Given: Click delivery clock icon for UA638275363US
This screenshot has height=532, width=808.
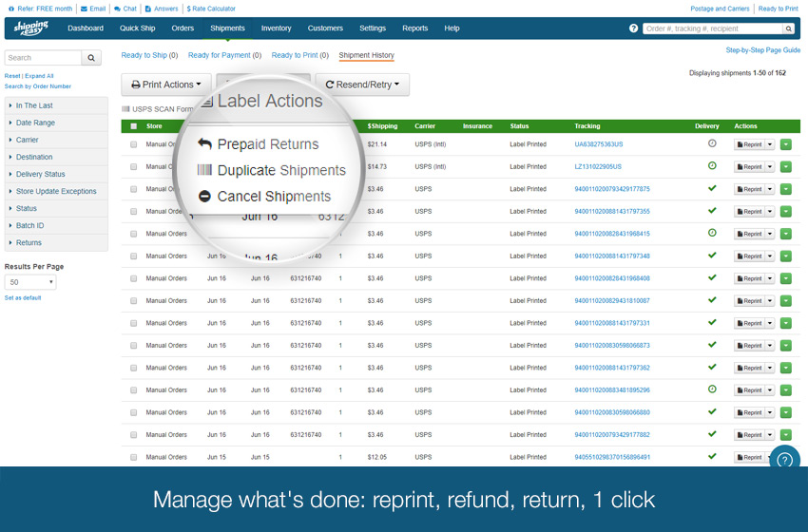Looking at the screenshot, I should [712, 143].
